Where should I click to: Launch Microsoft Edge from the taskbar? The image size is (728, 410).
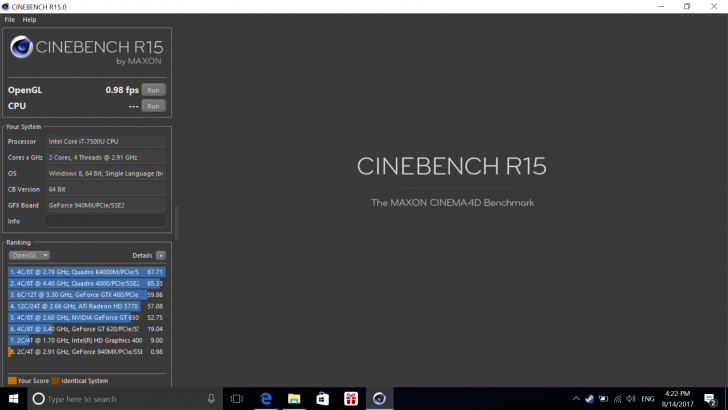click(266, 398)
